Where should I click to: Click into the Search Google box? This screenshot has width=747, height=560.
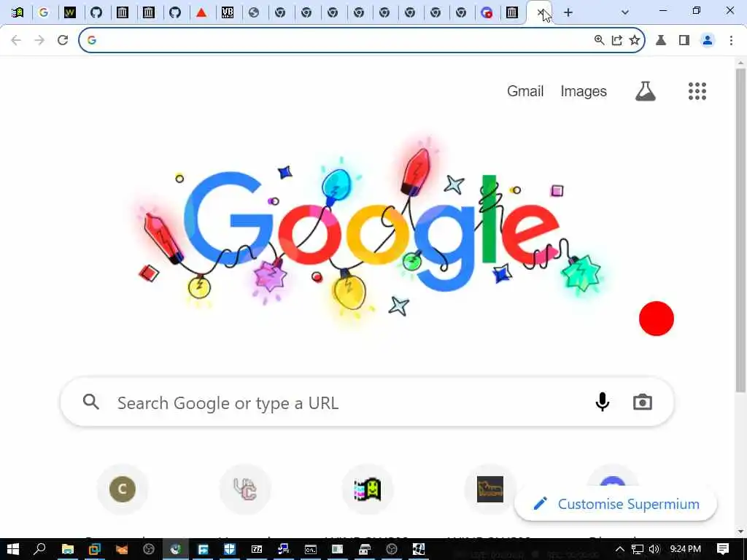pos(367,402)
